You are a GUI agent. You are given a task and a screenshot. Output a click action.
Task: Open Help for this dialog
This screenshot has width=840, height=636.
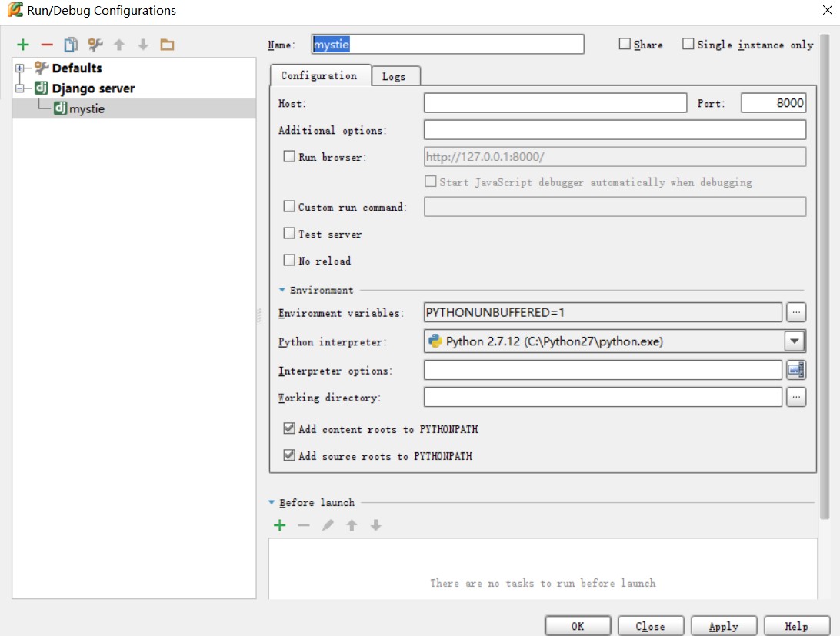(796, 626)
